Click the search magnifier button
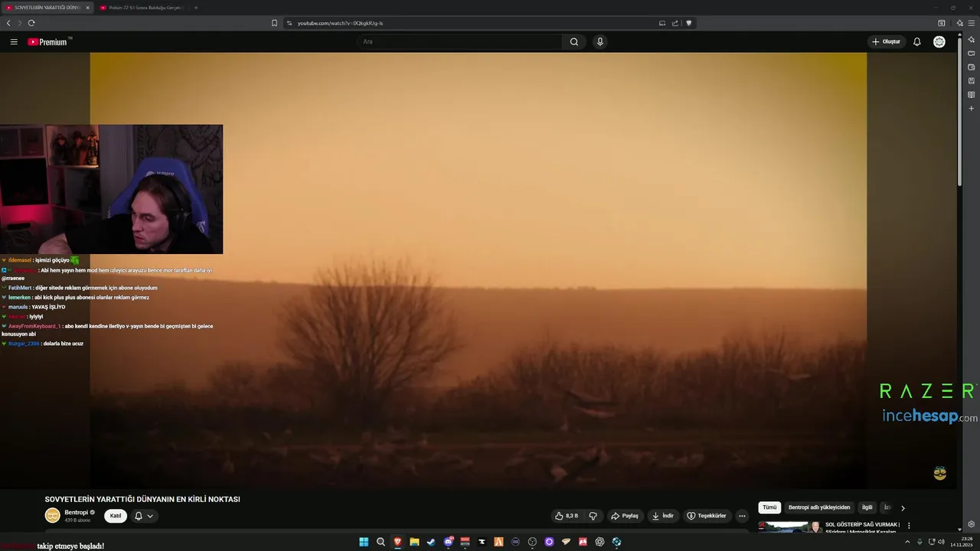Image resolution: width=980 pixels, height=551 pixels. pos(574,42)
